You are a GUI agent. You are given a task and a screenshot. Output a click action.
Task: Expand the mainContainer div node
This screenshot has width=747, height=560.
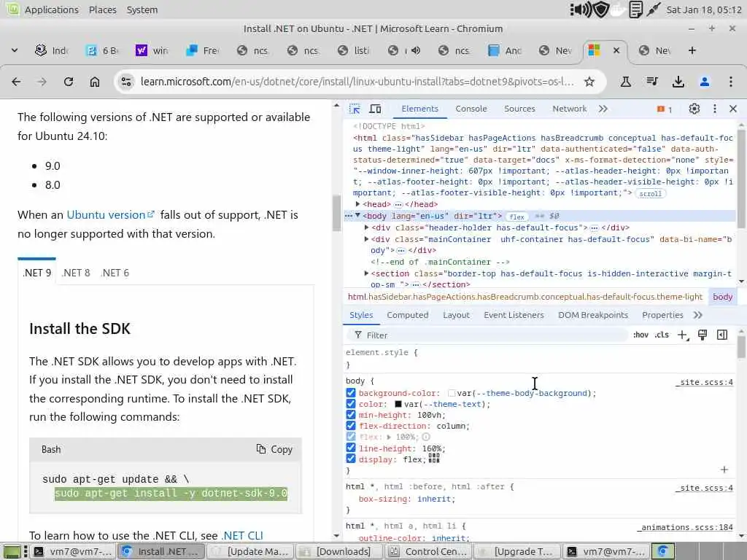tap(366, 239)
